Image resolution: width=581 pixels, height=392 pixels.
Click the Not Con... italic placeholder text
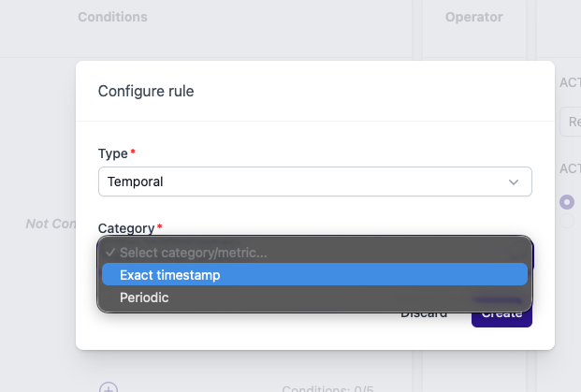click(51, 224)
